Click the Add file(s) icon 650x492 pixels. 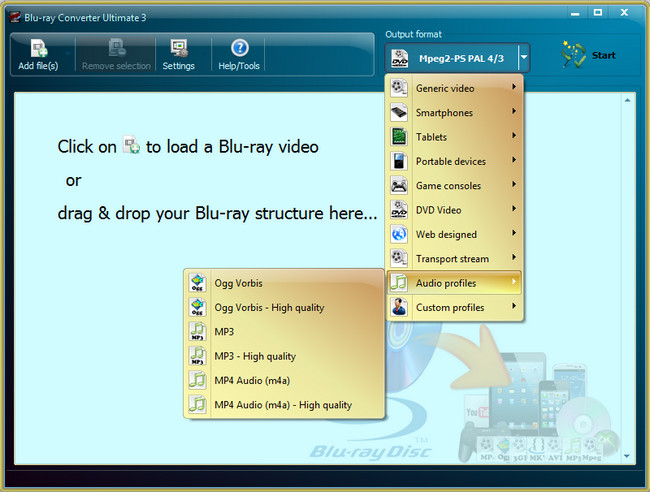pos(39,48)
